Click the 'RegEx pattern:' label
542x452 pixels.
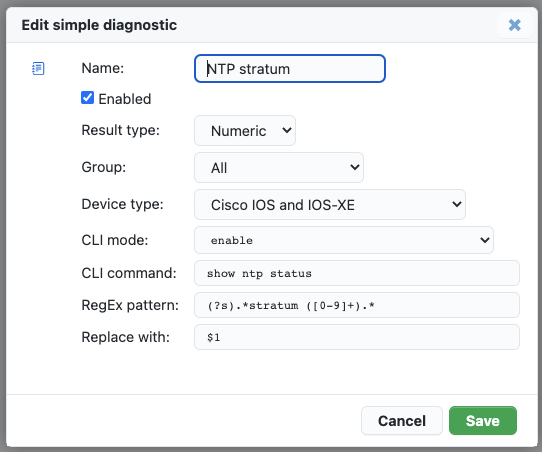[130, 305]
